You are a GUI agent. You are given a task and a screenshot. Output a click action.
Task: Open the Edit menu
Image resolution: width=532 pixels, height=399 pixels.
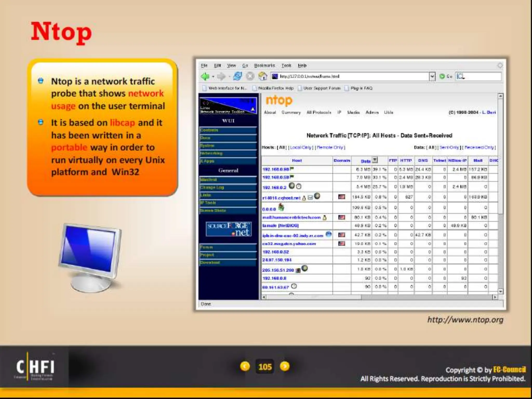(x=217, y=65)
